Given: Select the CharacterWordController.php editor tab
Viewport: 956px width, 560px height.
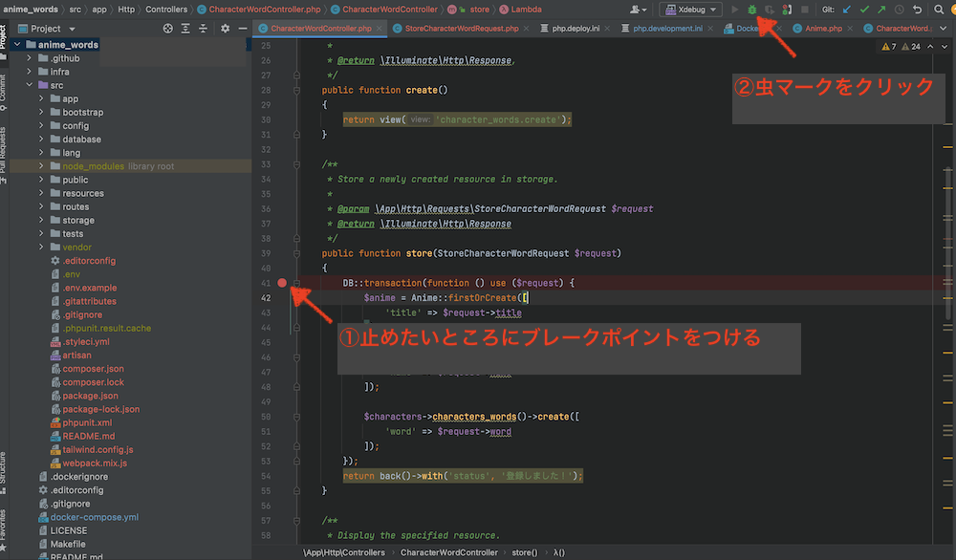Looking at the screenshot, I should click(x=320, y=29).
